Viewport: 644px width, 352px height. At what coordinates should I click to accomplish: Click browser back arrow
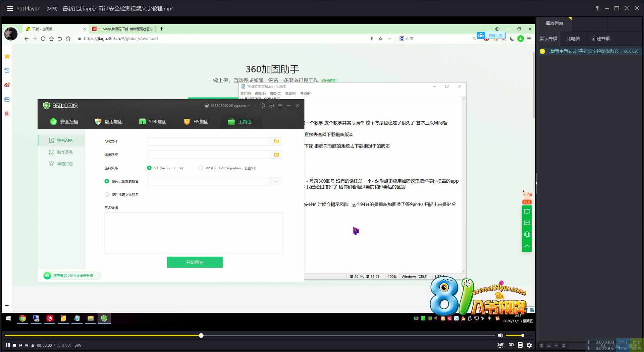click(26, 39)
